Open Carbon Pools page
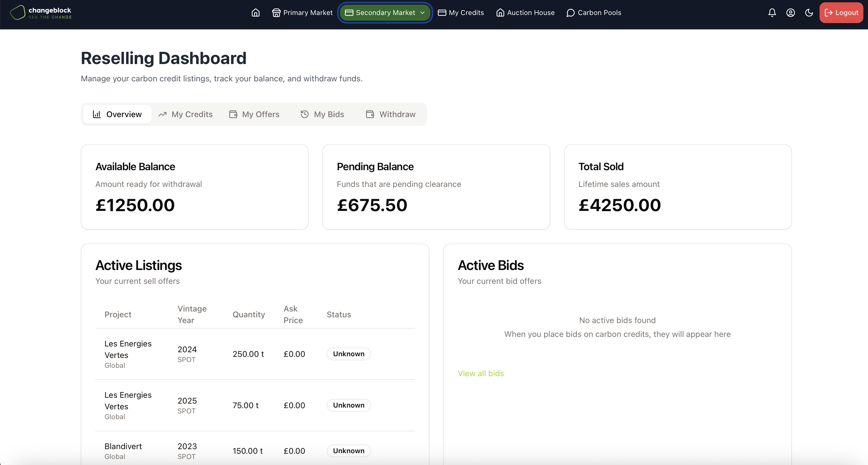This screenshot has width=868, height=465. pos(594,13)
